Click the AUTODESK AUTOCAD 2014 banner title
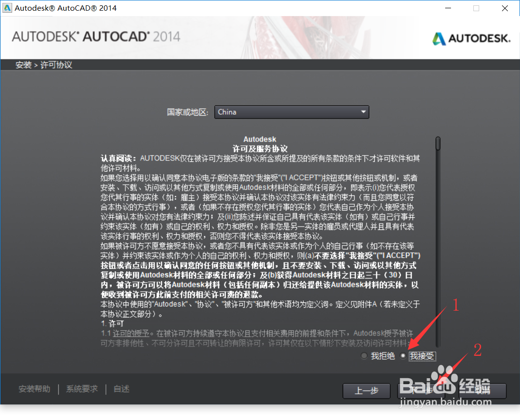This screenshot has width=520, height=420. (96, 36)
